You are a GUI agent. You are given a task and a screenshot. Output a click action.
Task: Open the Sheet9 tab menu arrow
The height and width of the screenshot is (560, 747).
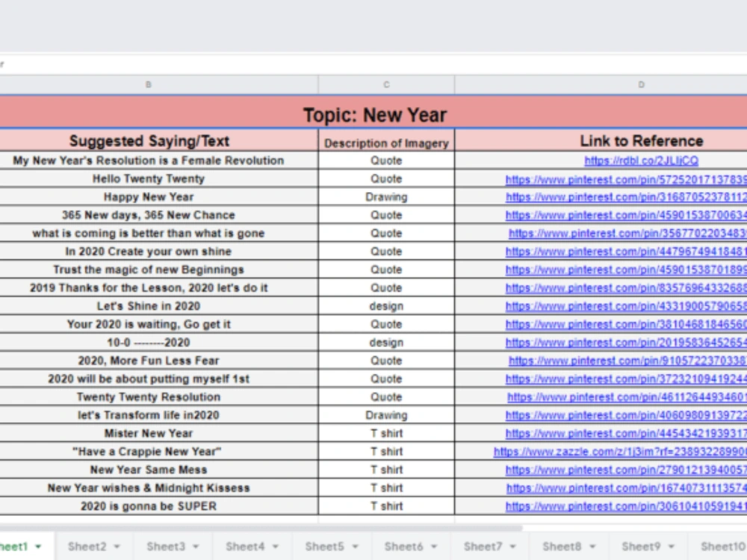coord(672,547)
